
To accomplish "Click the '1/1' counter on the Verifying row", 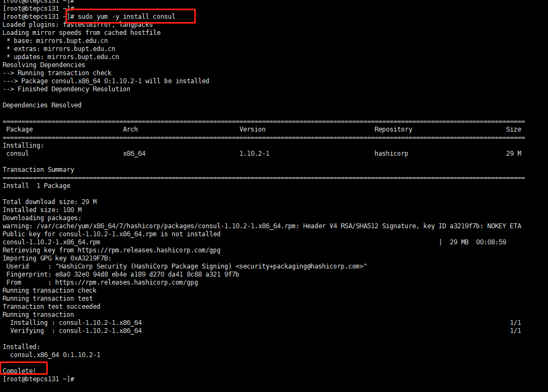I will click(x=515, y=330).
